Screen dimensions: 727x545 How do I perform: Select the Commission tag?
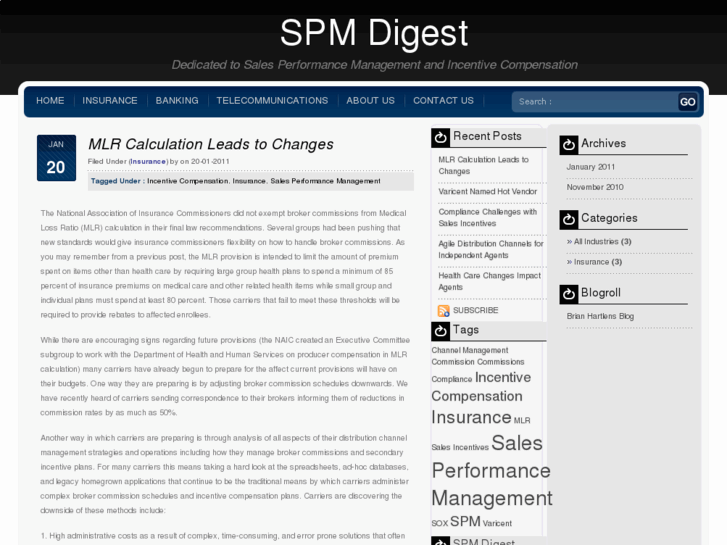[453, 362]
